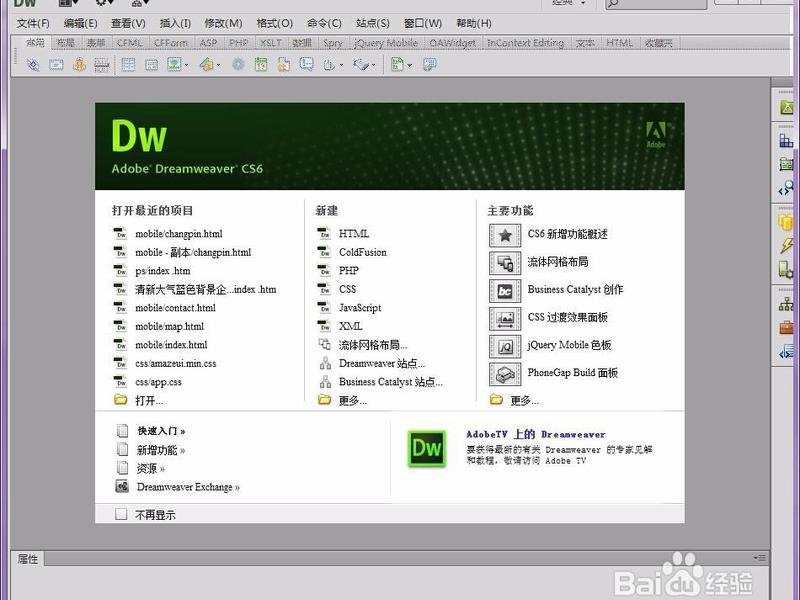Viewport: 800px width, 600px height.
Task: Expand the Templates dropdown arrow
Action: point(409,65)
